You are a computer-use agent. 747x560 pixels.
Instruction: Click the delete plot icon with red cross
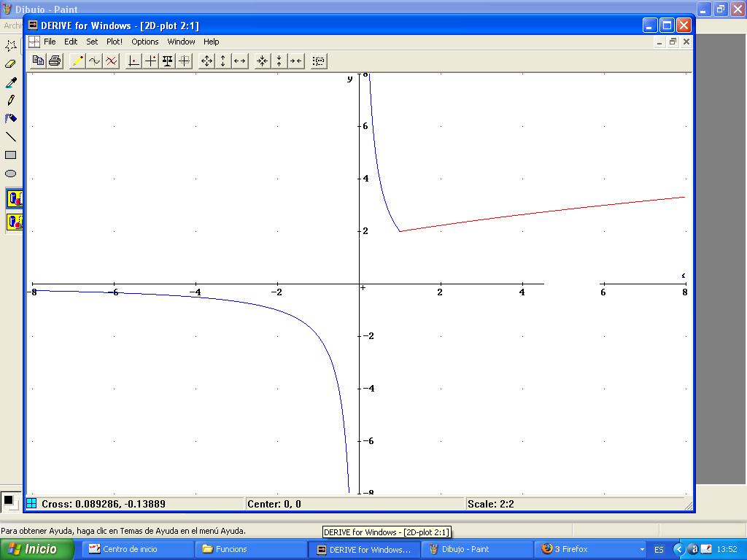point(111,61)
